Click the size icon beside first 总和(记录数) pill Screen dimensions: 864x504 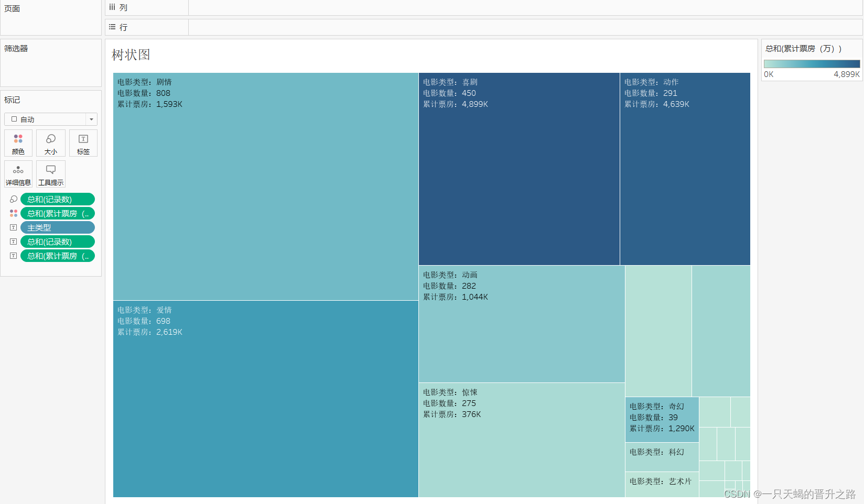[x=14, y=199]
